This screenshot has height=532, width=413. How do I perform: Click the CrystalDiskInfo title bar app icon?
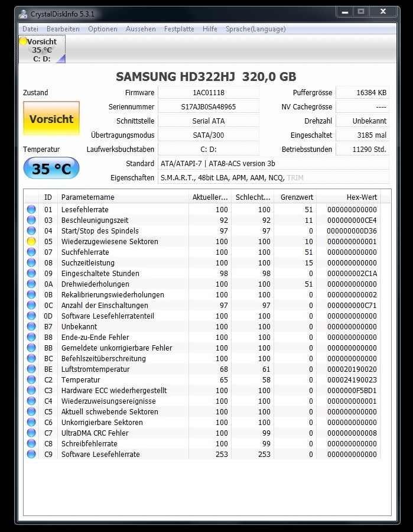tap(22, 14)
